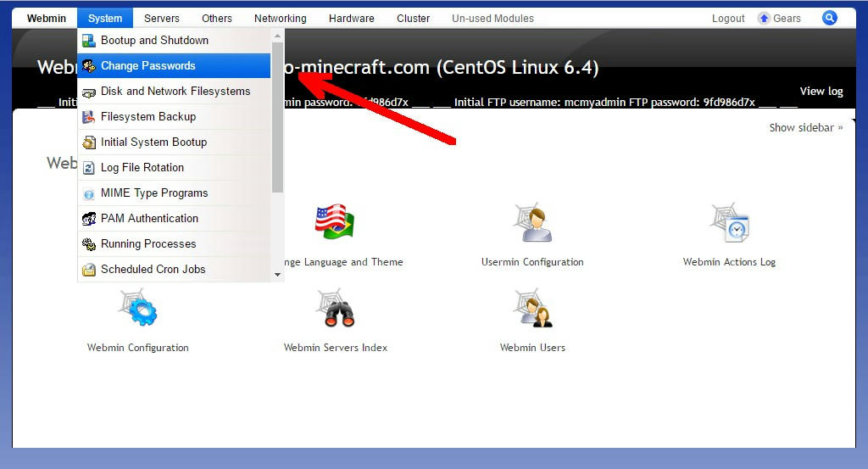Open the Cluster menu
This screenshot has width=868, height=469.
(413, 19)
